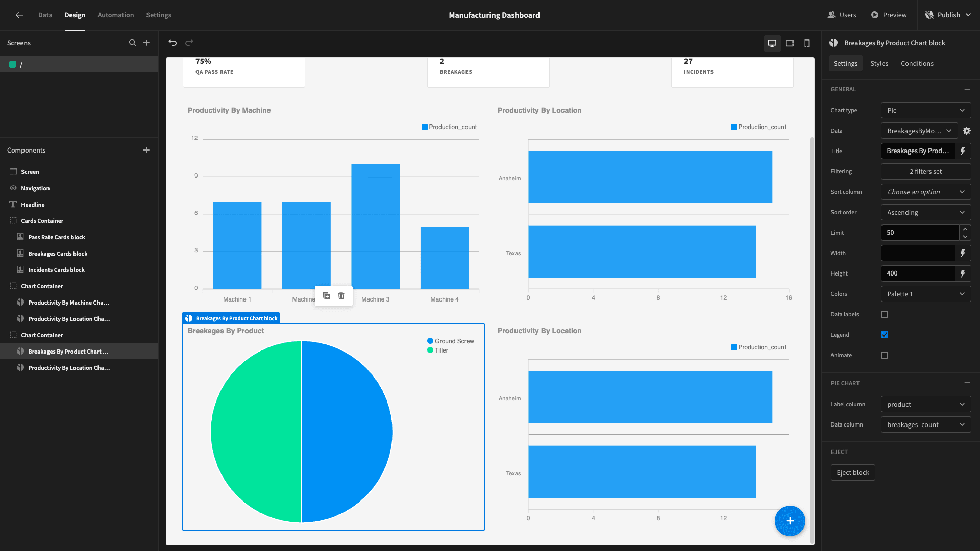Redo the last change
980x551 pixels.
pos(189,43)
